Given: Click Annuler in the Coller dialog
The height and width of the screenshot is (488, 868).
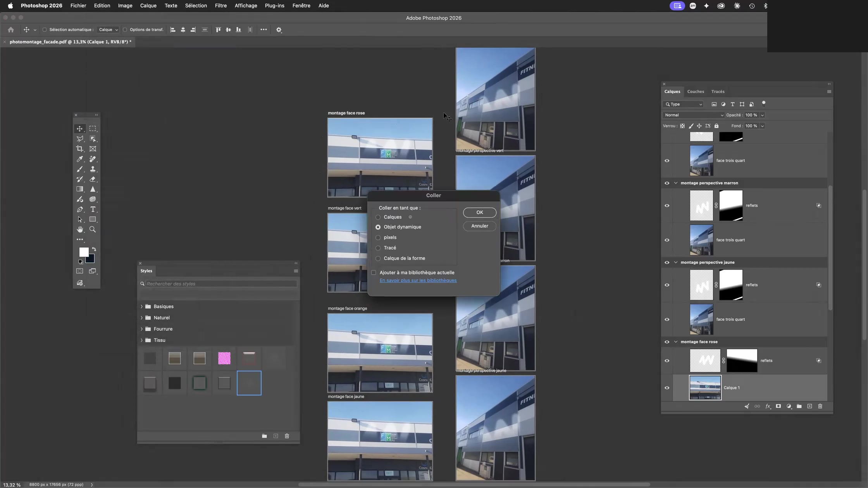Looking at the screenshot, I should pos(479,226).
